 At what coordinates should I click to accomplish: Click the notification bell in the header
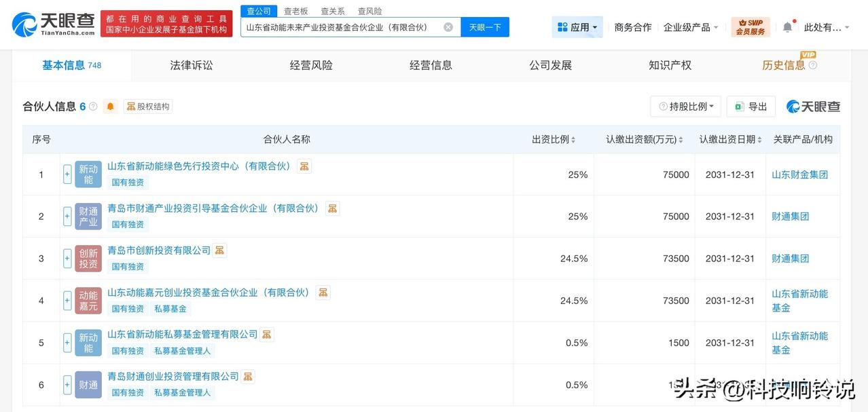click(787, 27)
